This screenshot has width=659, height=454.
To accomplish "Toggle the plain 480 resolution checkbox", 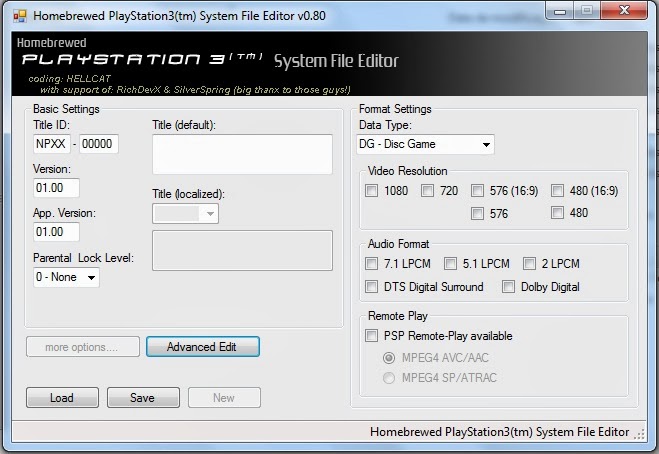I will (x=557, y=212).
